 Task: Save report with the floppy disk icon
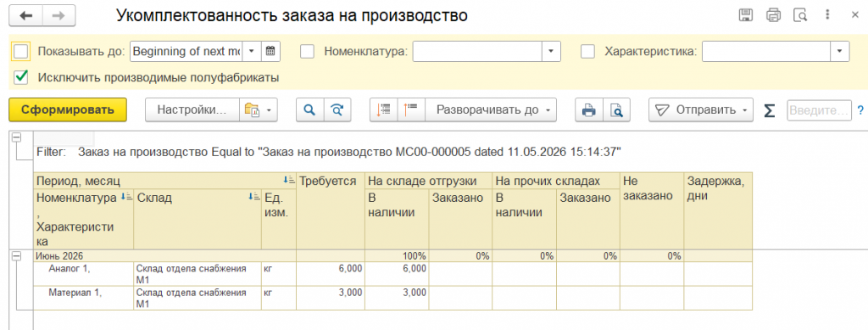click(x=746, y=15)
